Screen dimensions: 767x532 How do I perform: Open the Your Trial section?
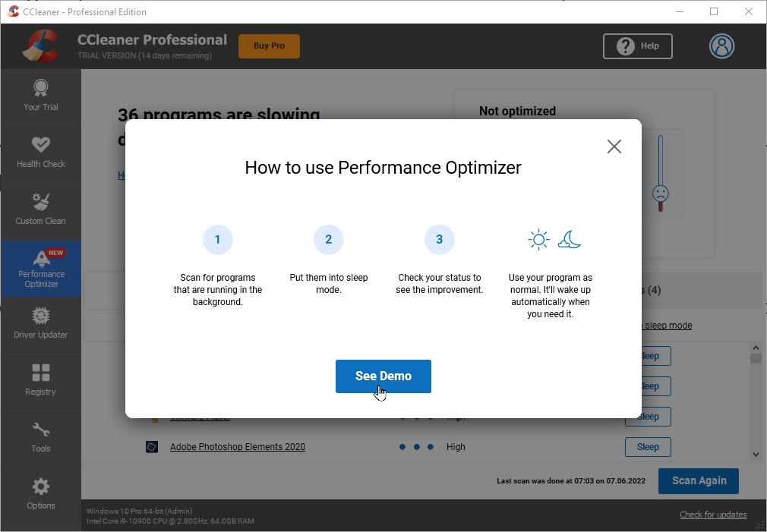click(x=41, y=96)
